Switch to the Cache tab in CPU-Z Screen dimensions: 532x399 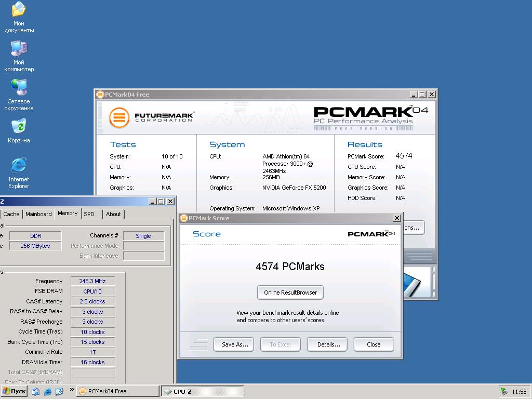11,214
